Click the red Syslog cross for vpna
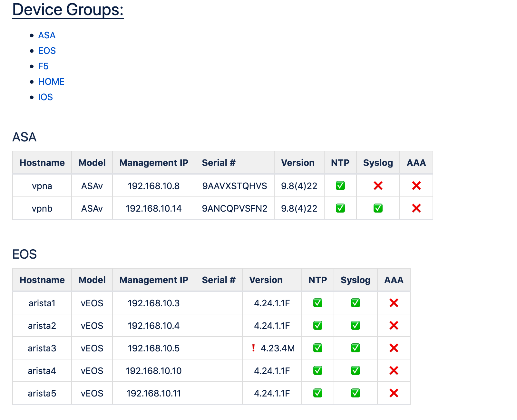Image resolution: width=517 pixels, height=420 pixels. click(378, 186)
